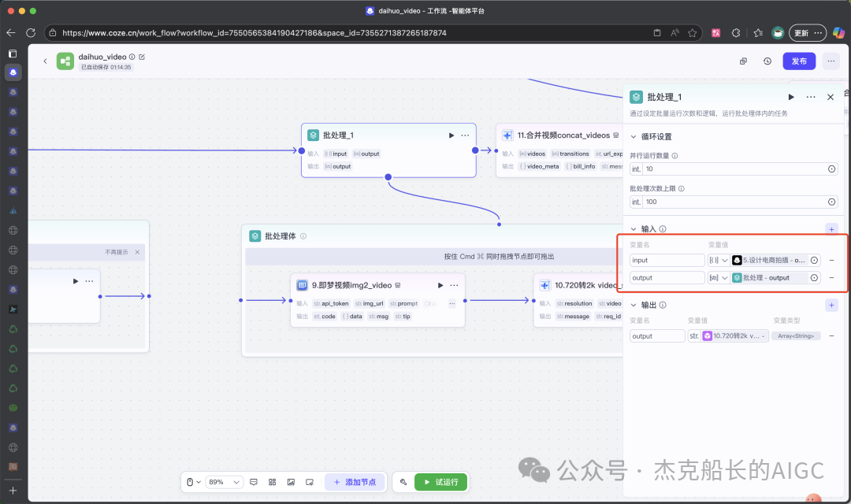Go back with the browser back arrow
The image size is (851, 504).
pyautogui.click(x=11, y=32)
